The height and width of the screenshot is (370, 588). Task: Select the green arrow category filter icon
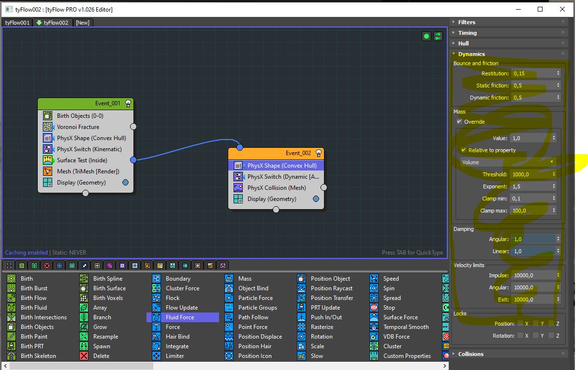[185, 266]
